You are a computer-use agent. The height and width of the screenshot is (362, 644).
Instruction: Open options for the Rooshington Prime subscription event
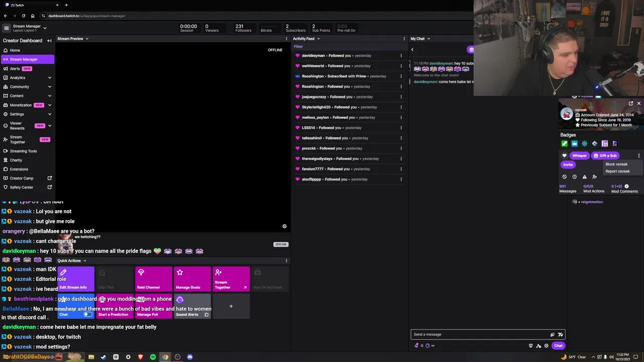pyautogui.click(x=401, y=76)
